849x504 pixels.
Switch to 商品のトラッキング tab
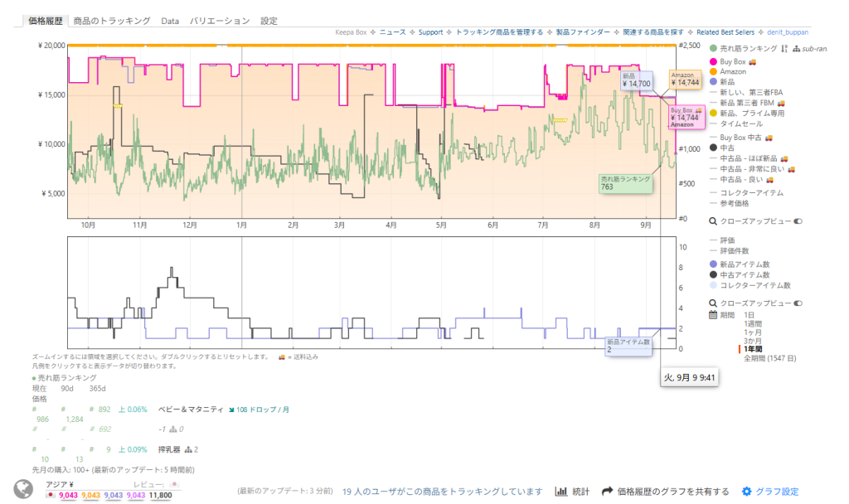[x=112, y=21]
